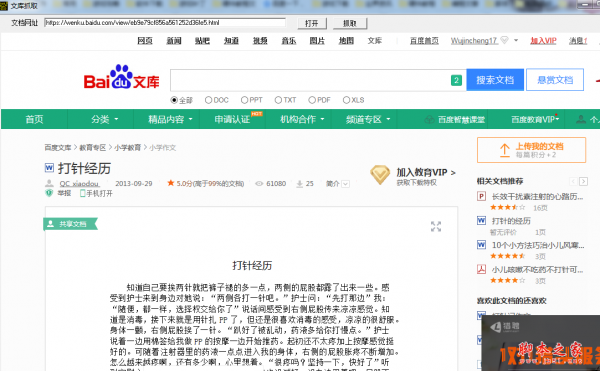Open the 百度首页 link
The height and width of the screenshot is (371, 600).
point(424,41)
